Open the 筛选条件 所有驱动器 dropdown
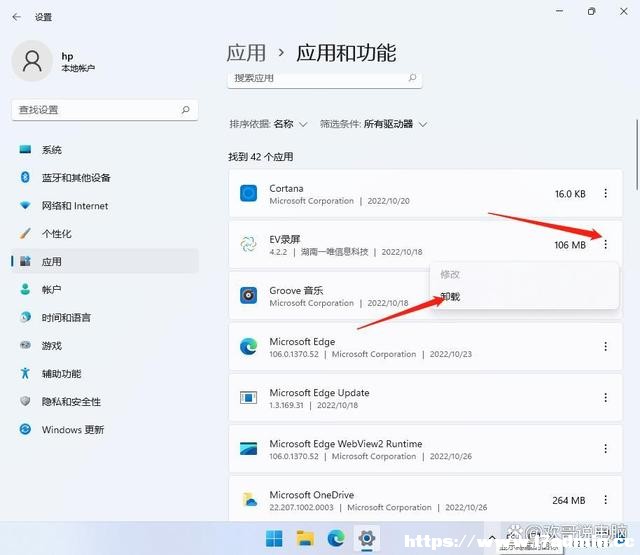This screenshot has height=555, width=640. [x=373, y=124]
